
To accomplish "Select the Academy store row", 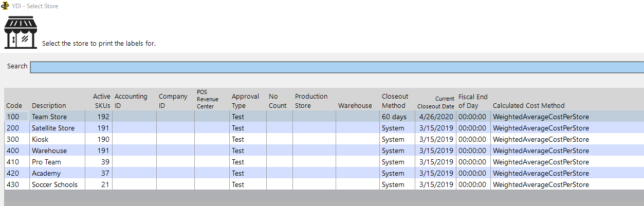I will pyautogui.click(x=324, y=173).
